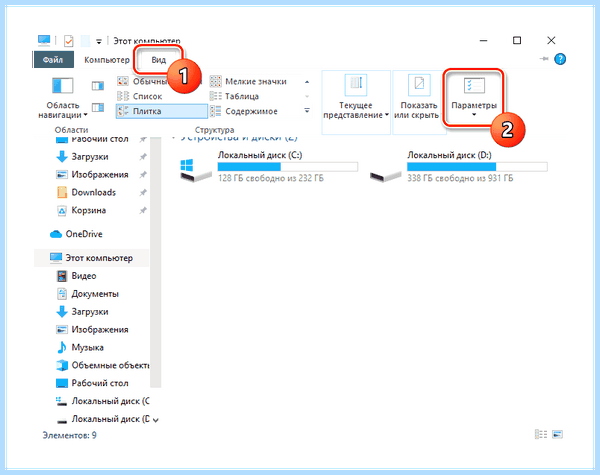
Task: Open Загрузки in quick access
Action: (90, 157)
